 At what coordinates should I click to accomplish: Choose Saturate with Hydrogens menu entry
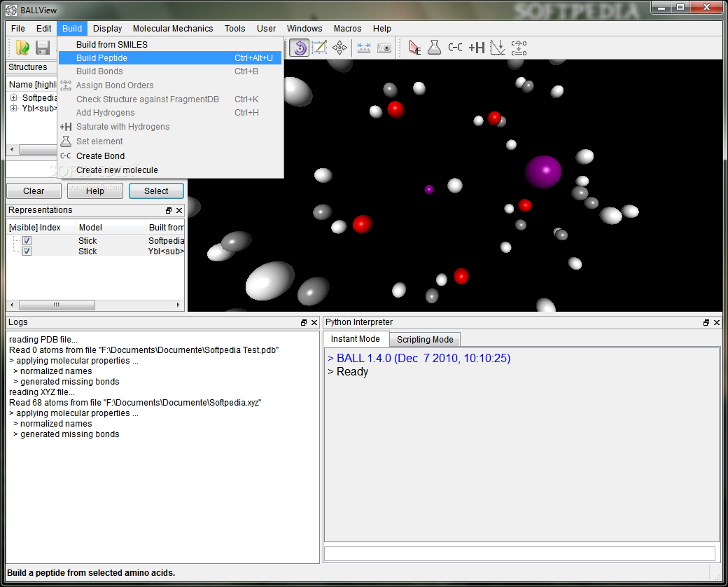pos(170,126)
